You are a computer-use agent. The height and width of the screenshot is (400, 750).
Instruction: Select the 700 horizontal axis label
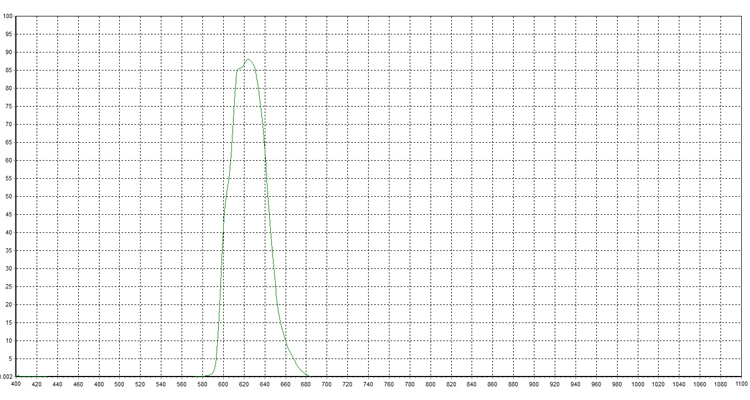(327, 384)
